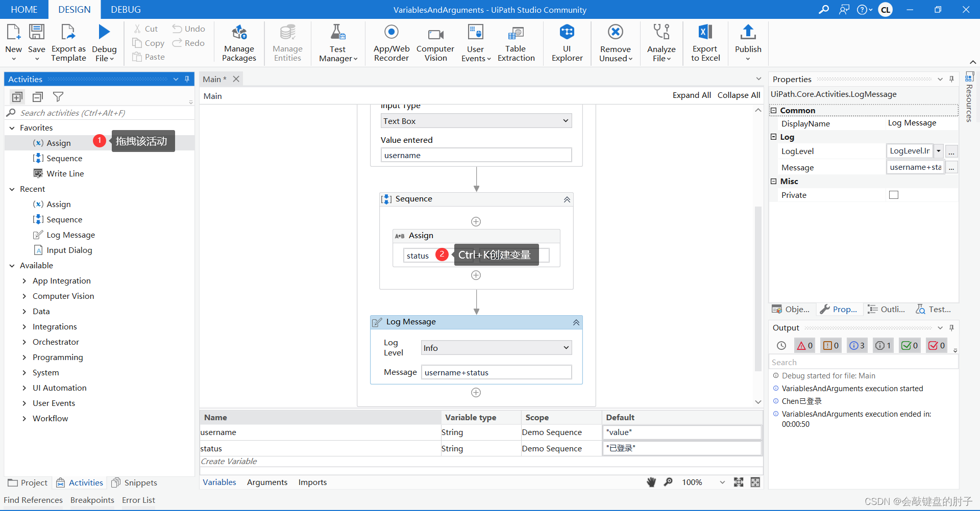Click the New file icon
Image resolution: width=980 pixels, height=511 pixels.
coord(14,33)
